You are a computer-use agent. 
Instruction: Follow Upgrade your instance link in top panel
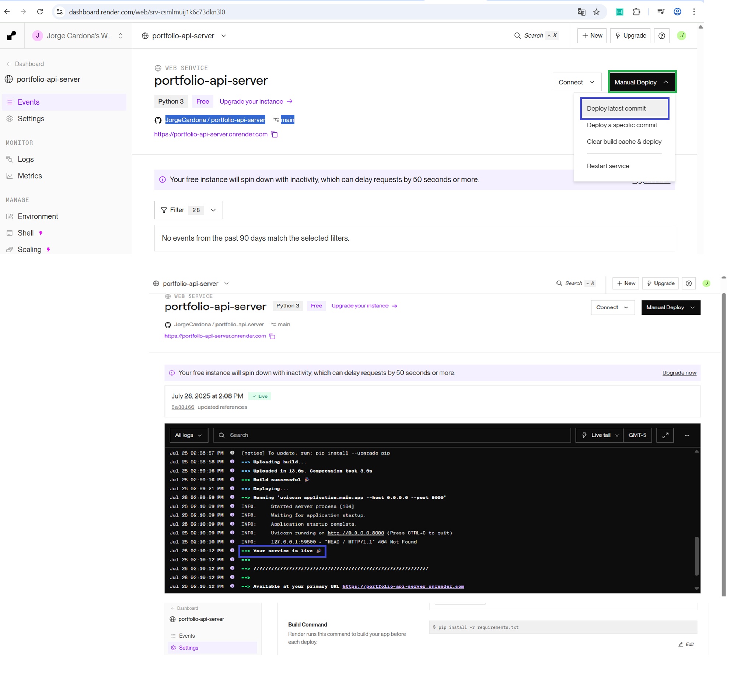tap(256, 101)
